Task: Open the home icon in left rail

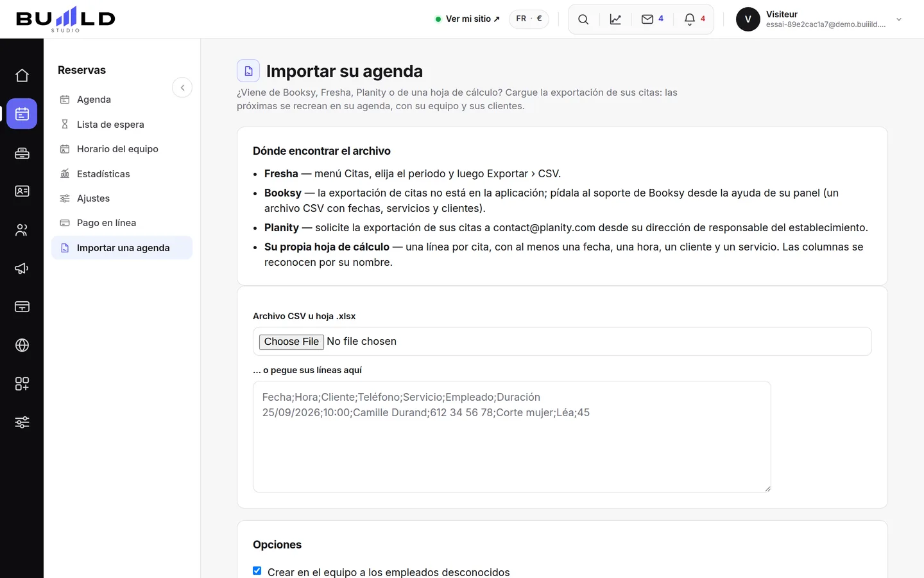Action: [x=22, y=76]
